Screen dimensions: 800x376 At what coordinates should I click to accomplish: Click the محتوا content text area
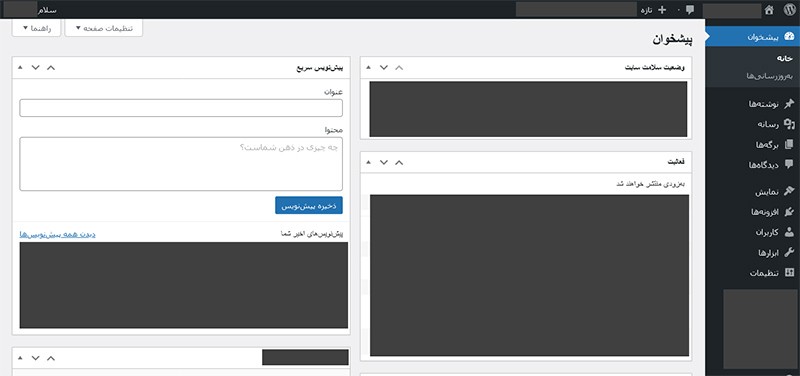(181, 164)
